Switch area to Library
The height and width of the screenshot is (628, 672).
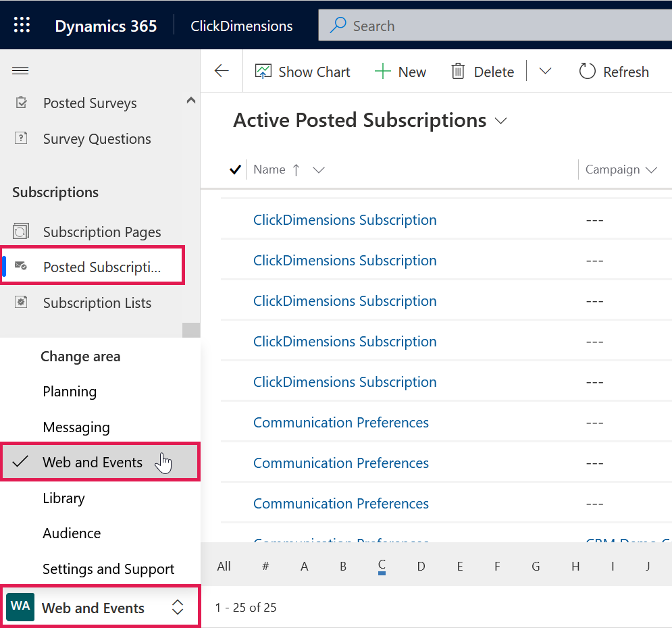tap(64, 498)
